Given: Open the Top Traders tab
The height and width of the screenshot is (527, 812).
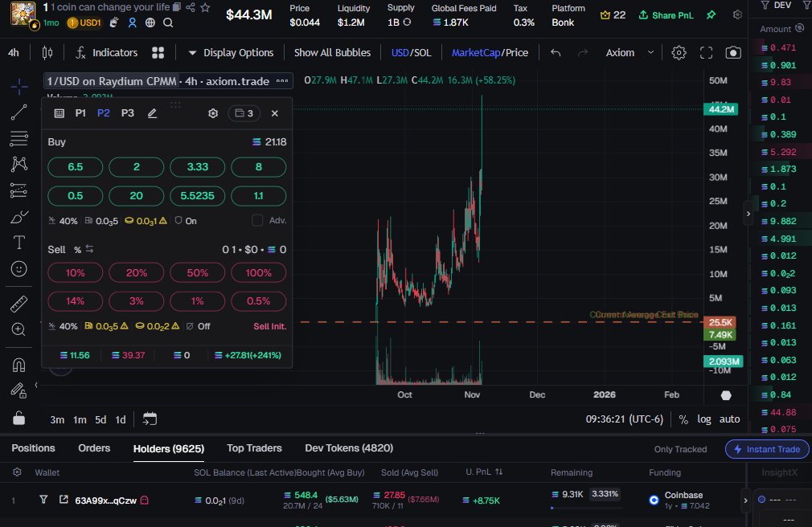Looking at the screenshot, I should [254, 448].
